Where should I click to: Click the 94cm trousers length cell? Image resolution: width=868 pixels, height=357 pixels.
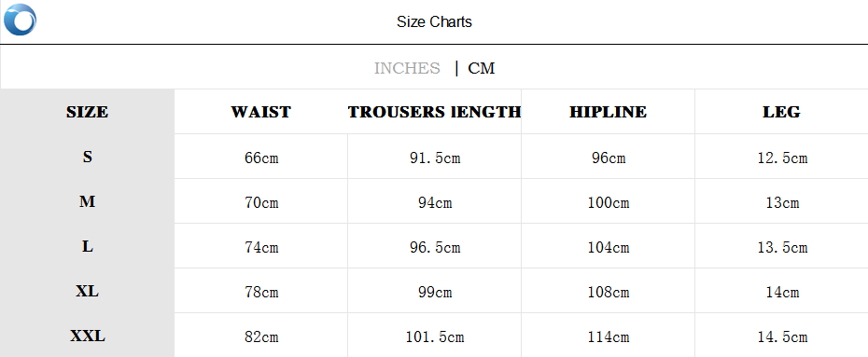435,203
